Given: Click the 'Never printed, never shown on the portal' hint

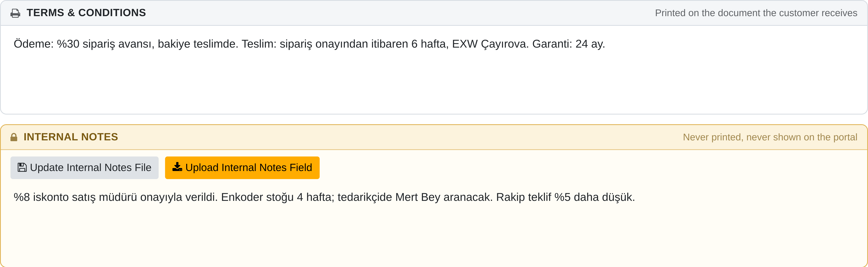Looking at the screenshot, I should 770,137.
